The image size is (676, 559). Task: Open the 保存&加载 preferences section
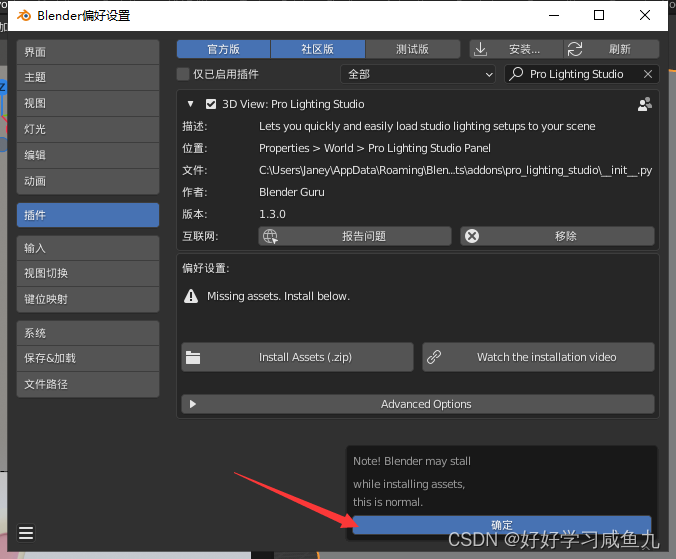[x=88, y=358]
